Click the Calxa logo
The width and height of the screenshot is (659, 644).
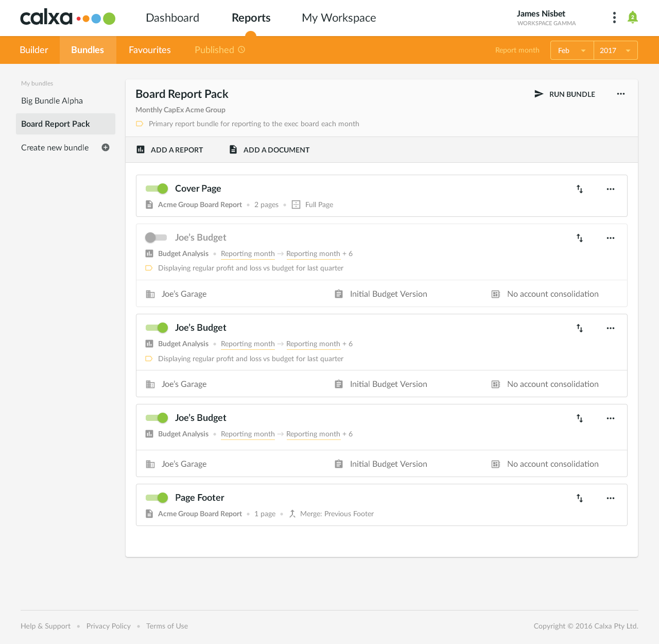67,18
